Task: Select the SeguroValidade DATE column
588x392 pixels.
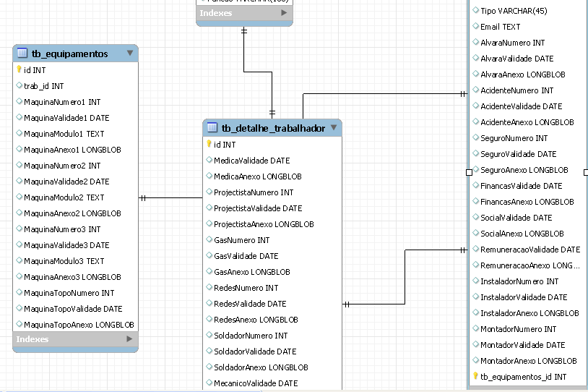Action: [x=518, y=154]
